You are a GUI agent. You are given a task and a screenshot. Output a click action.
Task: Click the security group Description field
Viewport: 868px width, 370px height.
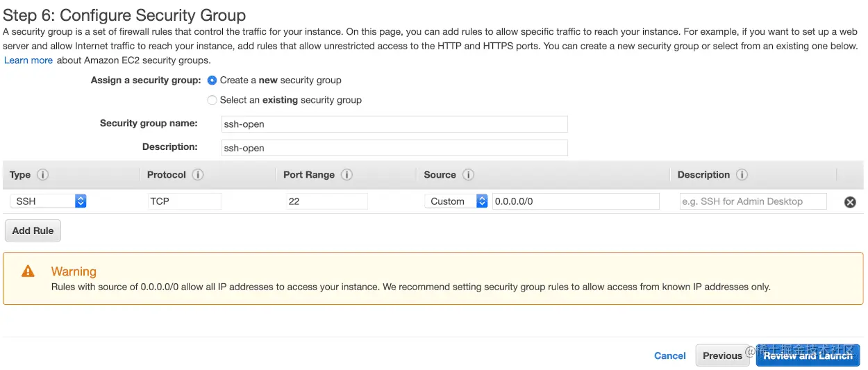point(394,148)
